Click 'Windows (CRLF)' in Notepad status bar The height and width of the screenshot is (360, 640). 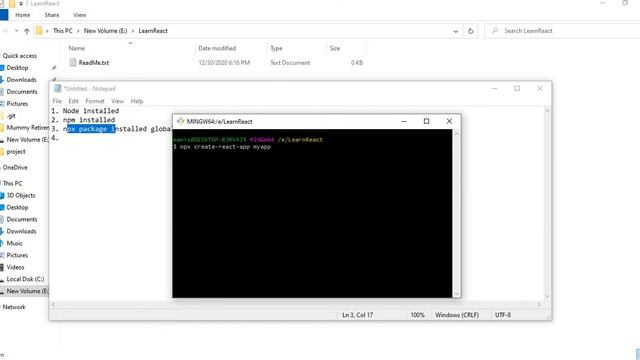pos(457,315)
